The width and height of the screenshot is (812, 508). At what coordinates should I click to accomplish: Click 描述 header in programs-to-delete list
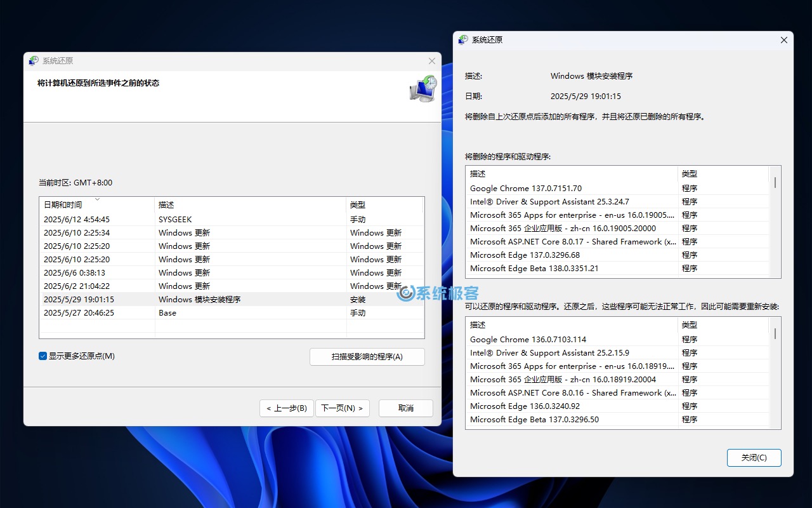[x=572, y=174]
